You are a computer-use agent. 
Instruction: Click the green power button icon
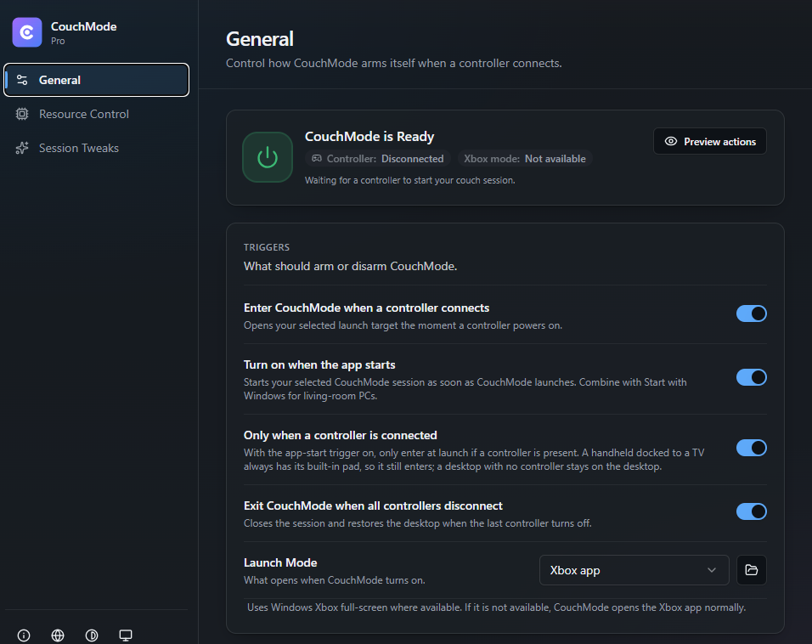268,157
